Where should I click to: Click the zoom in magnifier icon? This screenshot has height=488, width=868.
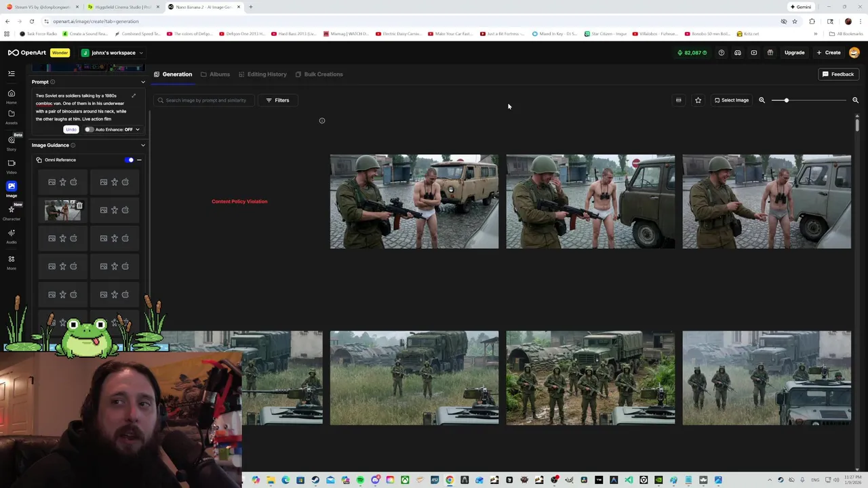pos(855,100)
